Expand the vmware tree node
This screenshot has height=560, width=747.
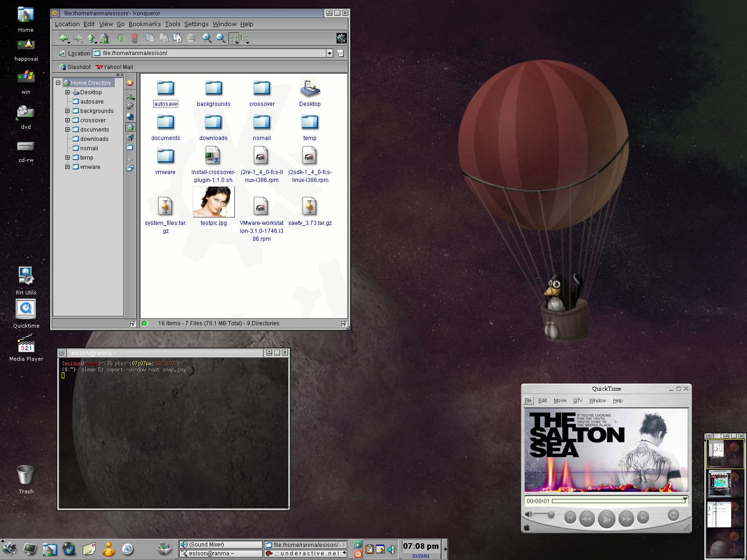[67, 167]
